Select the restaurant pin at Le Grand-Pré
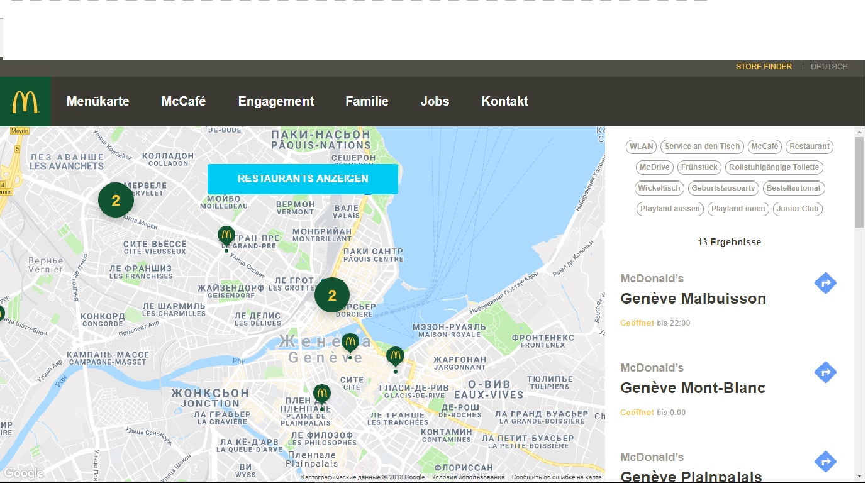 coord(226,238)
